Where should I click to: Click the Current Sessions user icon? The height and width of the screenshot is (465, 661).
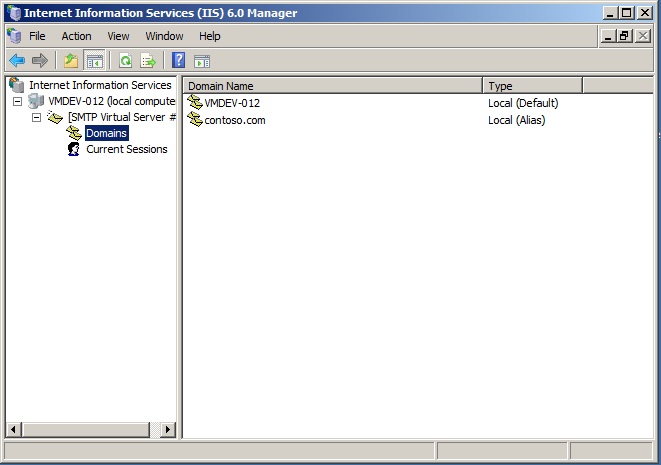(x=74, y=149)
